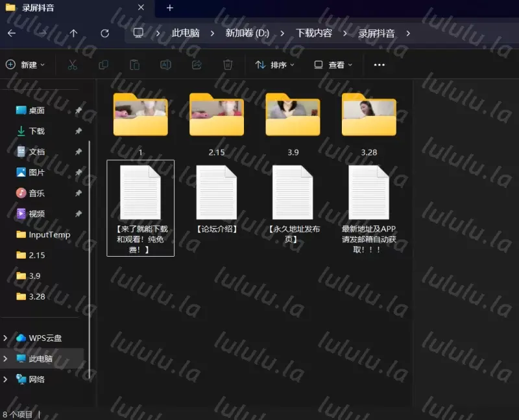Open the 3.28 folder thumbnail
This screenshot has height=420, width=519.
coord(368,116)
